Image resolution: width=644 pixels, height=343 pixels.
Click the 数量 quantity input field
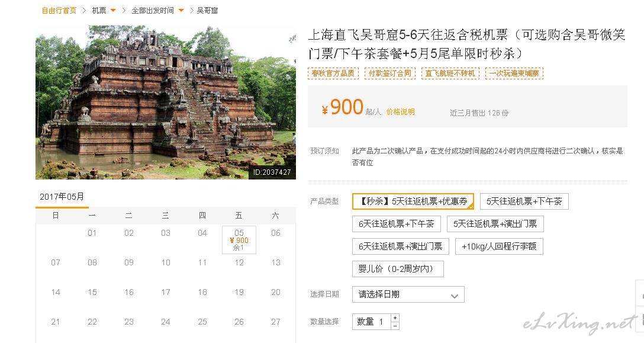(371, 322)
